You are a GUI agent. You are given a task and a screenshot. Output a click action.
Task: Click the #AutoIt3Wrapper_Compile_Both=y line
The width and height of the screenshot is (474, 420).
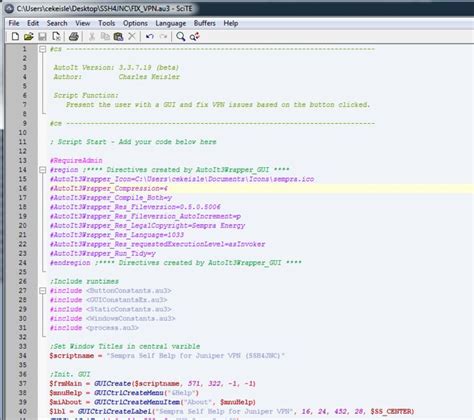click(x=111, y=198)
